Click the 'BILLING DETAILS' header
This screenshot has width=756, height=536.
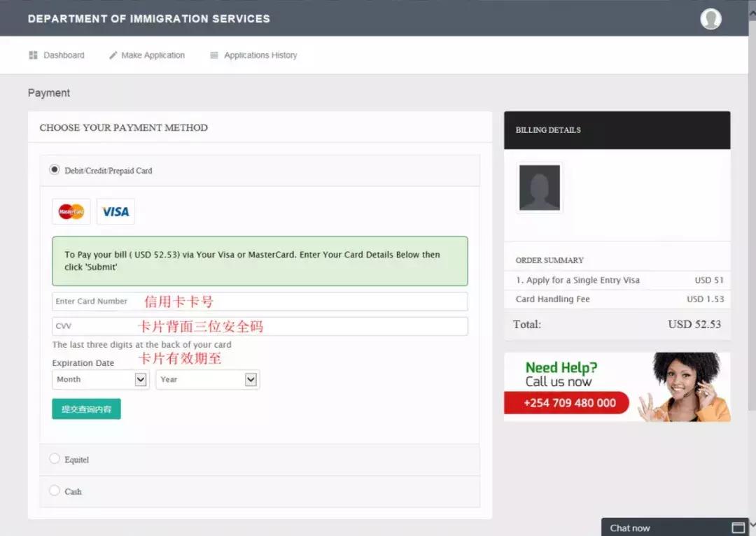click(617, 130)
